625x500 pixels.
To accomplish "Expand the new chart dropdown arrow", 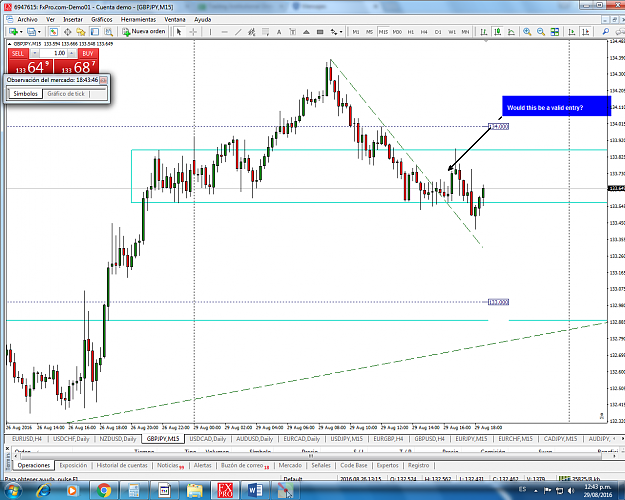I will click(x=21, y=32).
